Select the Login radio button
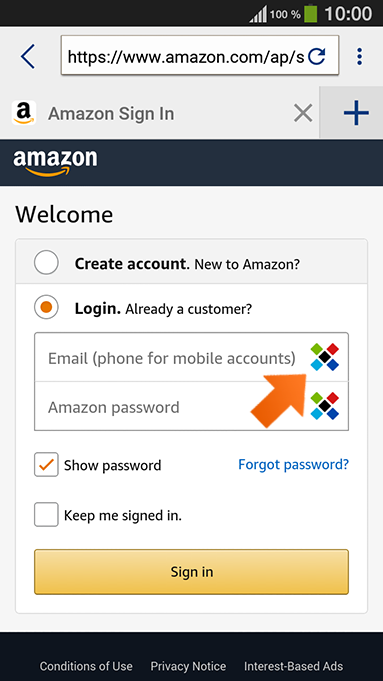 (x=46, y=307)
